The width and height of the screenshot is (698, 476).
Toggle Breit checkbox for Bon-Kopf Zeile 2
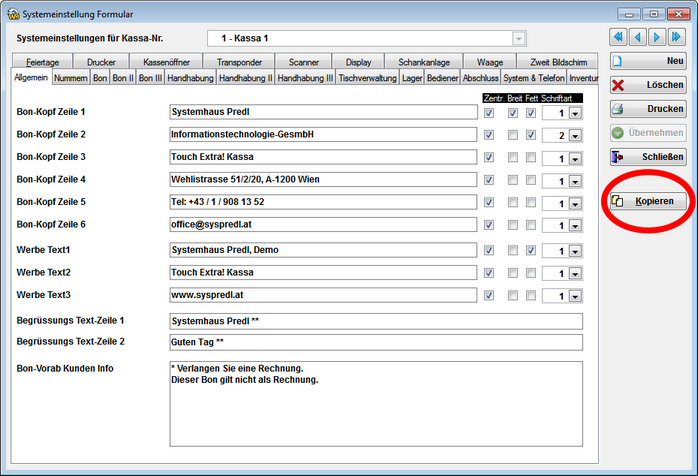click(513, 135)
